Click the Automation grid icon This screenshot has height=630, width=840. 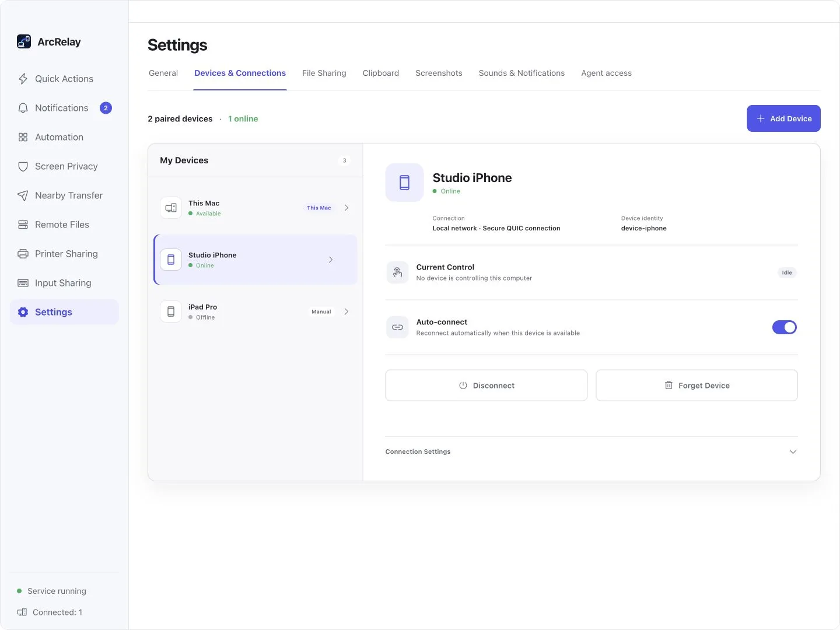[23, 137]
